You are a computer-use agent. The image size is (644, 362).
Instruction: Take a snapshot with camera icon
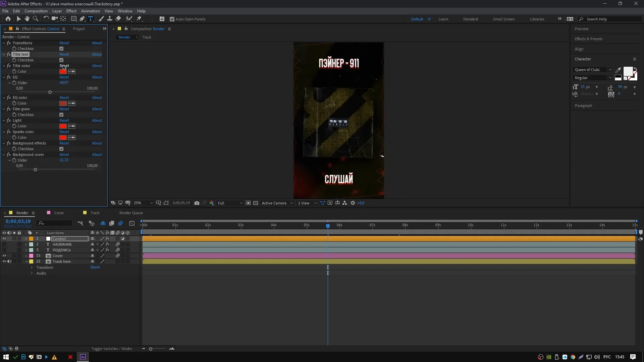(x=197, y=203)
